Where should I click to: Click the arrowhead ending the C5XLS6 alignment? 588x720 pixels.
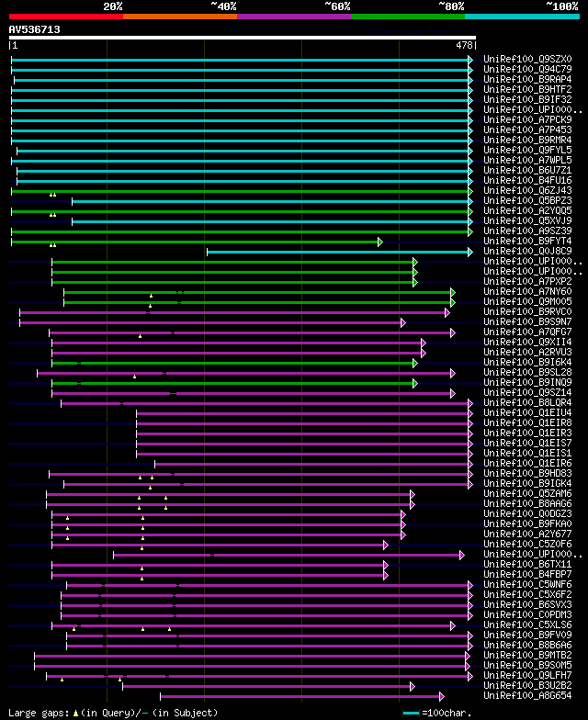pyautogui.click(x=453, y=625)
